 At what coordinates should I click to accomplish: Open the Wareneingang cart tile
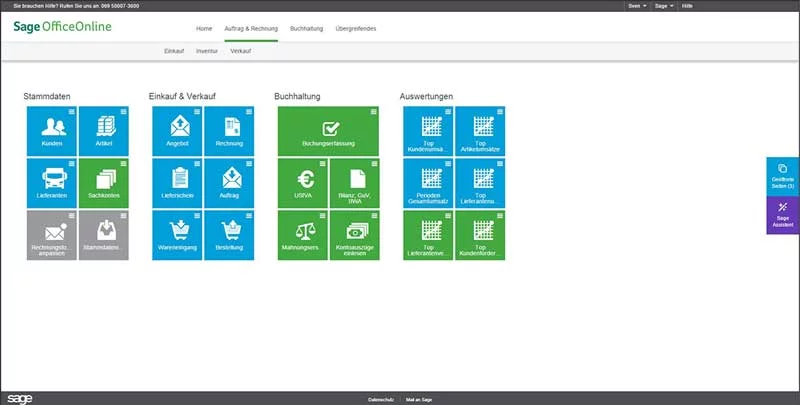tap(177, 235)
